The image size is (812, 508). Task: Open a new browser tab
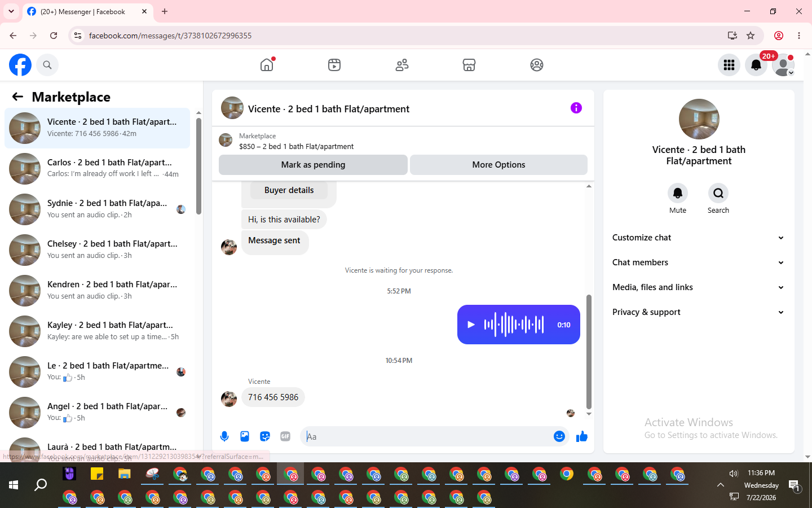pyautogui.click(x=165, y=11)
